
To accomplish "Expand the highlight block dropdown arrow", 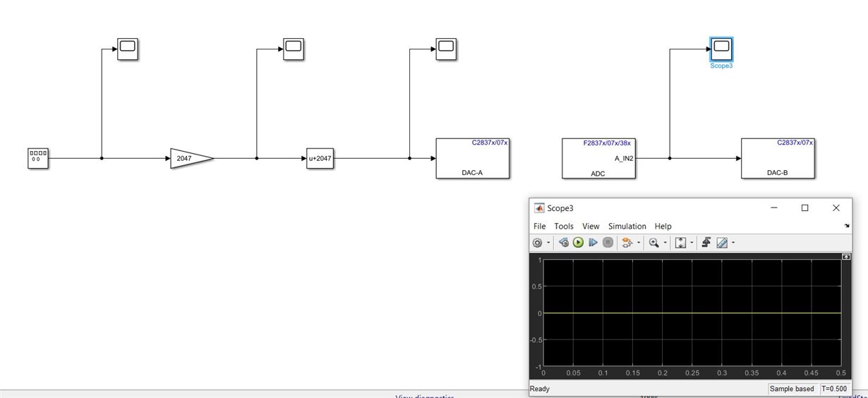I will pos(639,243).
